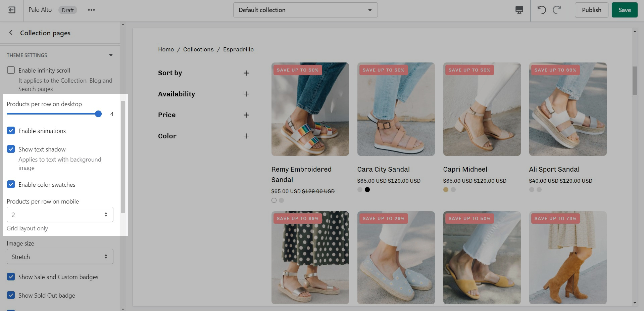Click the desktop preview device icon
644x311 pixels.
point(519,10)
